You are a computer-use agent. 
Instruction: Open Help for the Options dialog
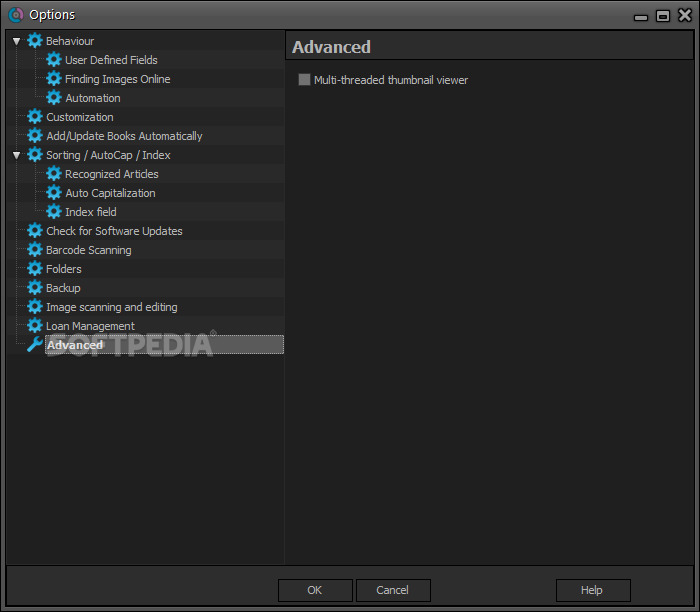click(592, 590)
